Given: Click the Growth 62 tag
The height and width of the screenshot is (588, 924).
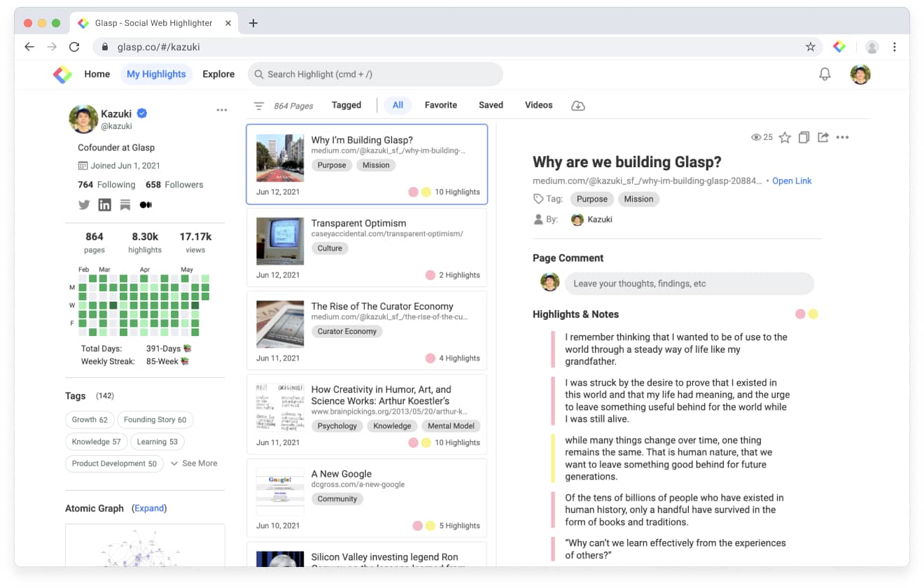Looking at the screenshot, I should tap(90, 420).
